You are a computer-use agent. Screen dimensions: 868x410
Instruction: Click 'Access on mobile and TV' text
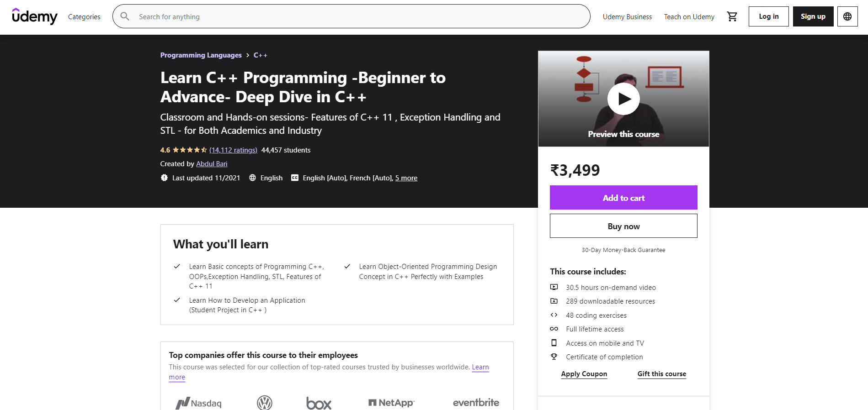click(605, 343)
